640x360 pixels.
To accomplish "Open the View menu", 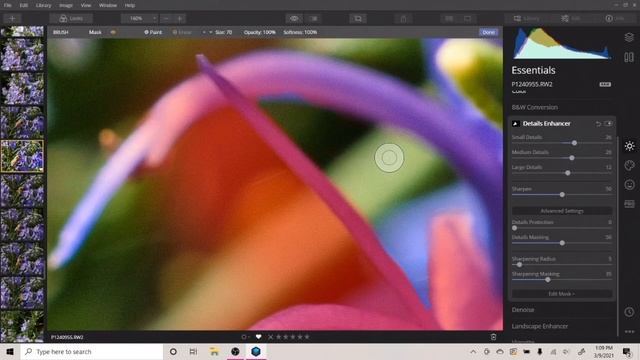I will coord(86,5).
